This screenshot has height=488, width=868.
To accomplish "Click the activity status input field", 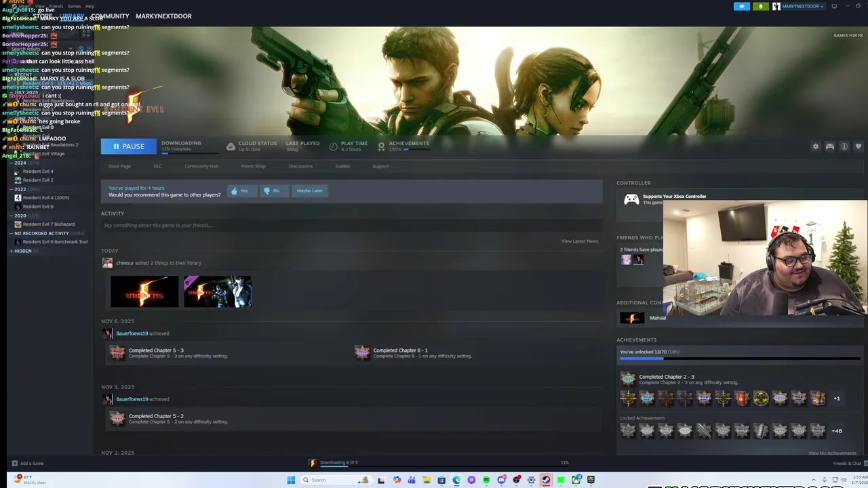I will coord(351,225).
